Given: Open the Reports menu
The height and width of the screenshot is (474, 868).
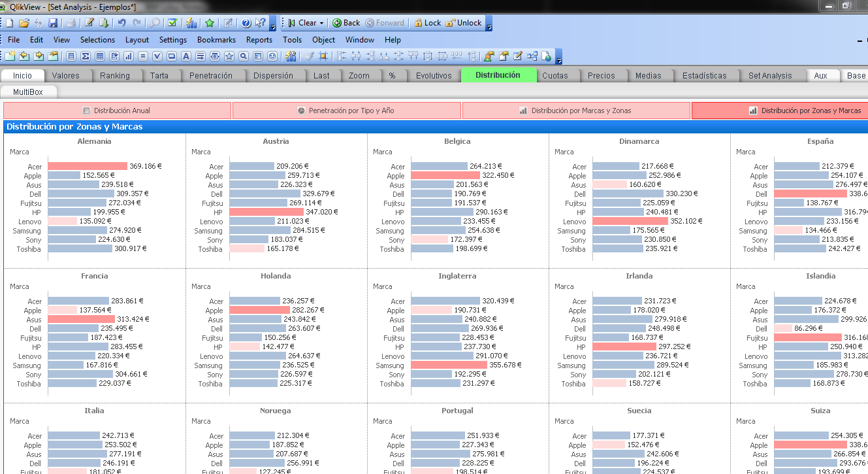Looking at the screenshot, I should point(259,40).
